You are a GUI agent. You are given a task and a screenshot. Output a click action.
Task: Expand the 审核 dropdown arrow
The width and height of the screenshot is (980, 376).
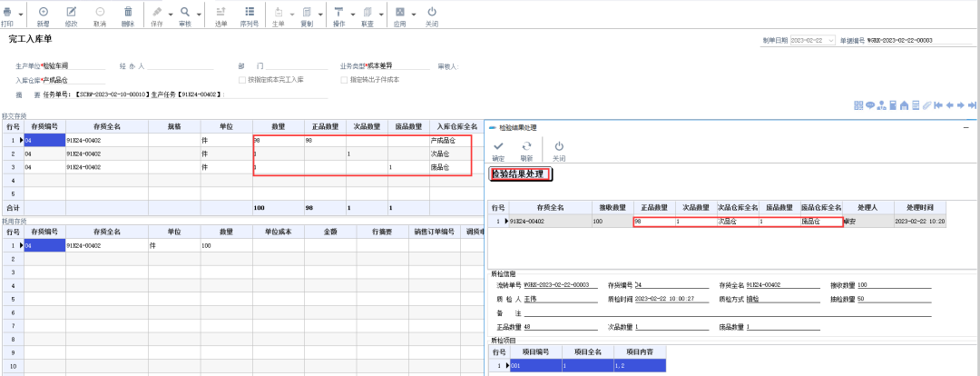pos(199,15)
